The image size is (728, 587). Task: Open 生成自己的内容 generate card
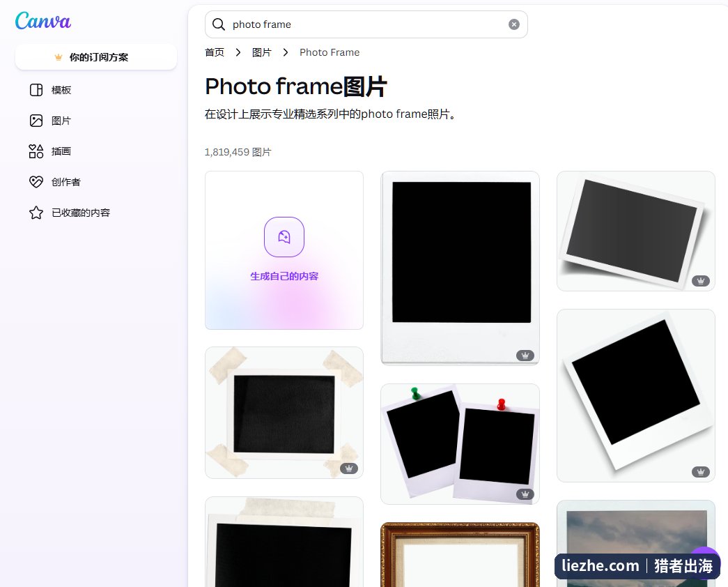click(284, 250)
